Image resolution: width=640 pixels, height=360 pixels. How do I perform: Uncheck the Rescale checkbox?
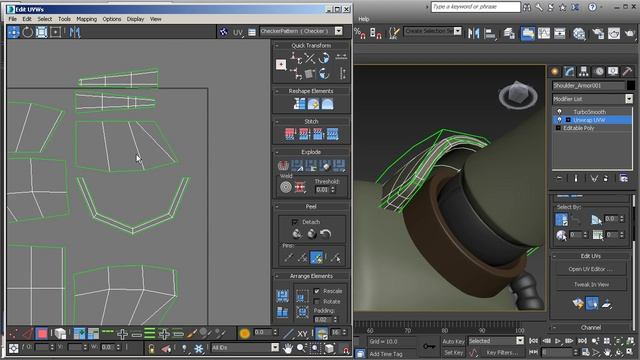pyautogui.click(x=317, y=291)
